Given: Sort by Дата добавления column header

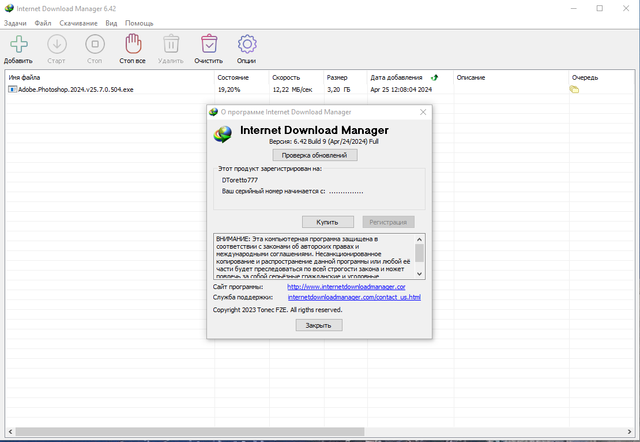Looking at the screenshot, I should pos(396,77).
